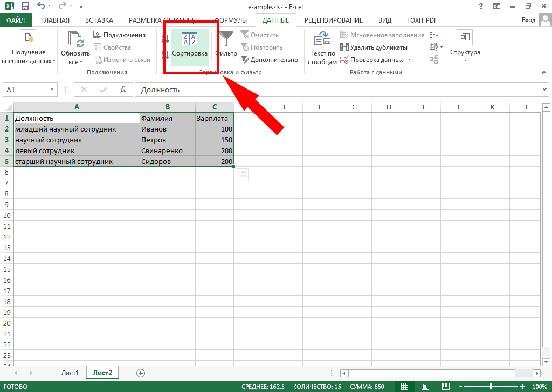This screenshot has width=552, height=392.
Task: Click the Фильтр funnel icon
Action: click(x=226, y=40)
